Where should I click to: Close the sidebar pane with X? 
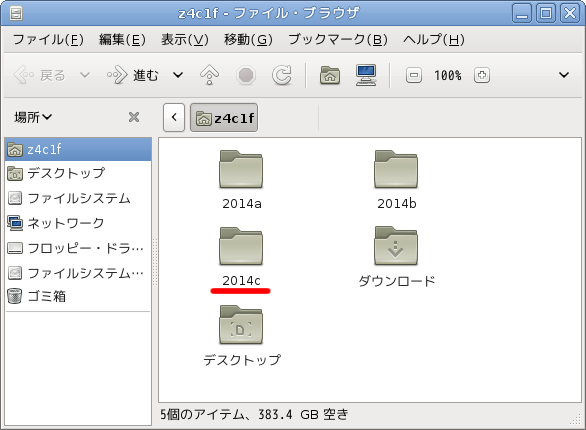[x=134, y=117]
